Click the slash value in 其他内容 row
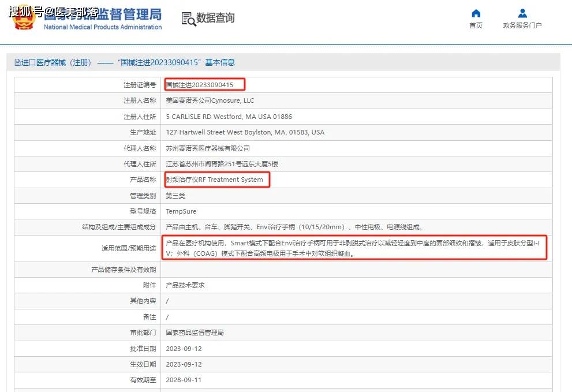The height and width of the screenshot is (392, 572). tap(167, 301)
